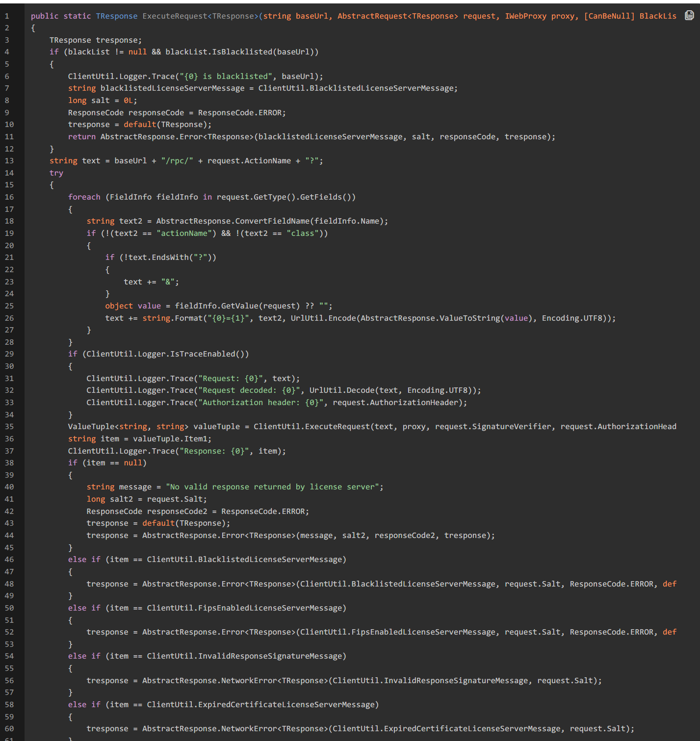
Task: Click the "Authorization header: {0}" string
Action: (262, 403)
